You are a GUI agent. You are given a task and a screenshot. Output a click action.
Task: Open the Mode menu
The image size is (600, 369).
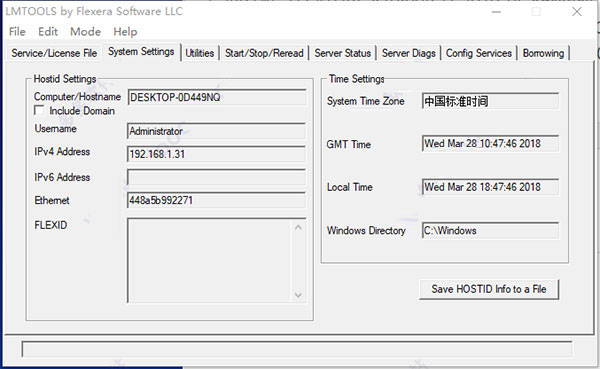(x=85, y=31)
